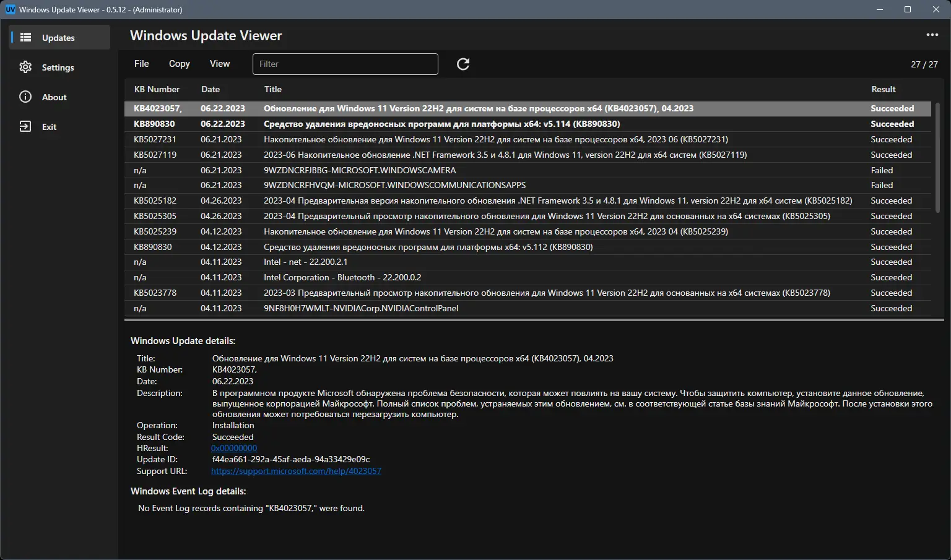Click the Filter text box

coord(345,64)
